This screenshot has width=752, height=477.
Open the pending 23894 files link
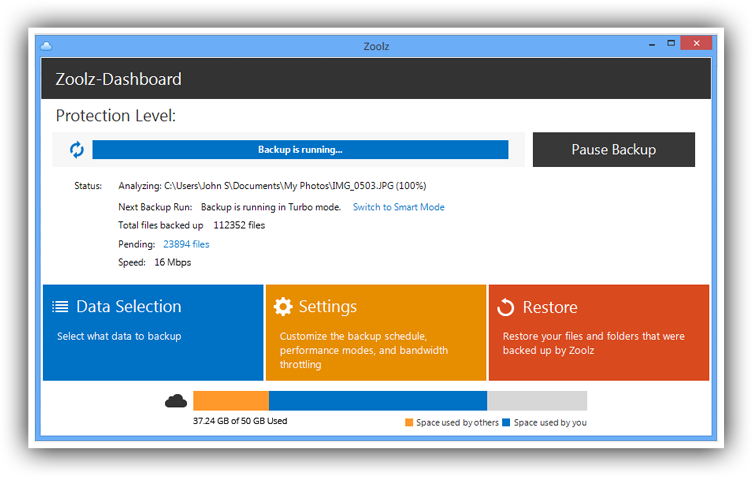[186, 244]
